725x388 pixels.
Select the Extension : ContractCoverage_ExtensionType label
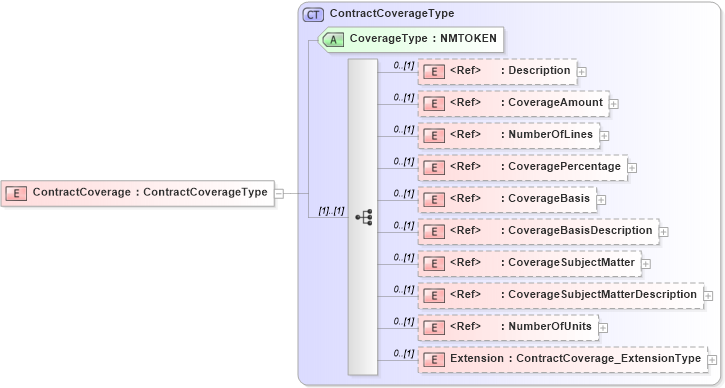tap(575, 358)
